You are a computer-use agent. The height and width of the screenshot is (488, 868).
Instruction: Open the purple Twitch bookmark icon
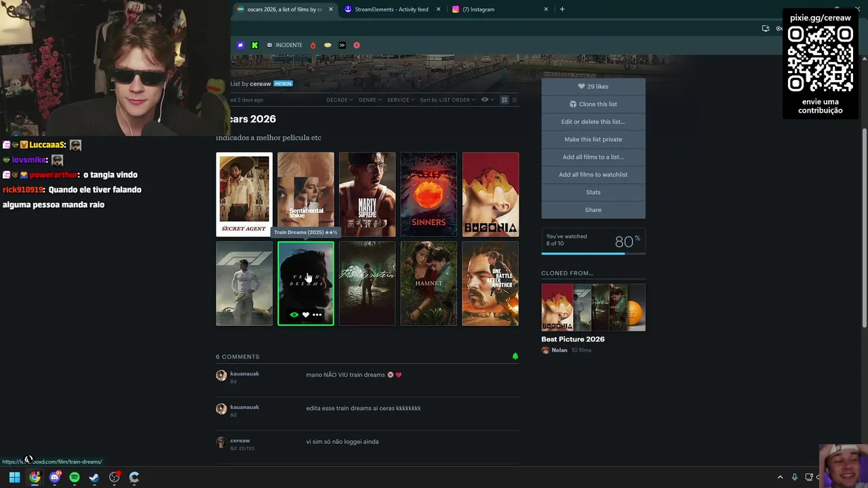pos(240,45)
